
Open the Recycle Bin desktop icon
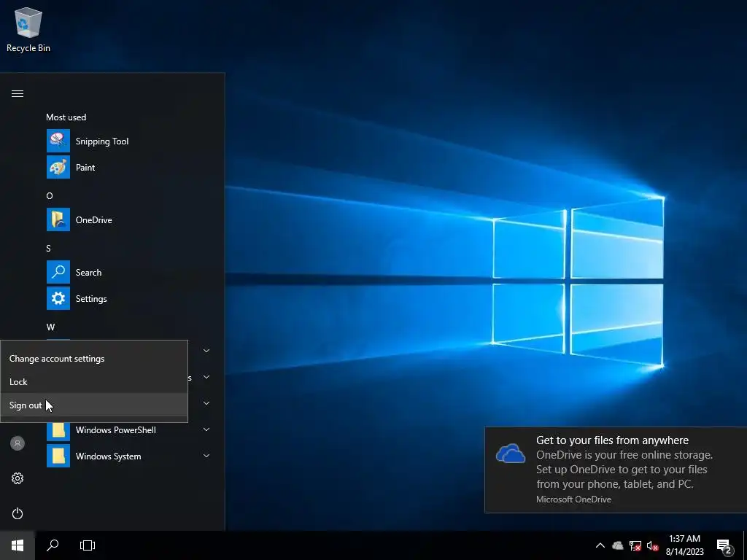28,30
